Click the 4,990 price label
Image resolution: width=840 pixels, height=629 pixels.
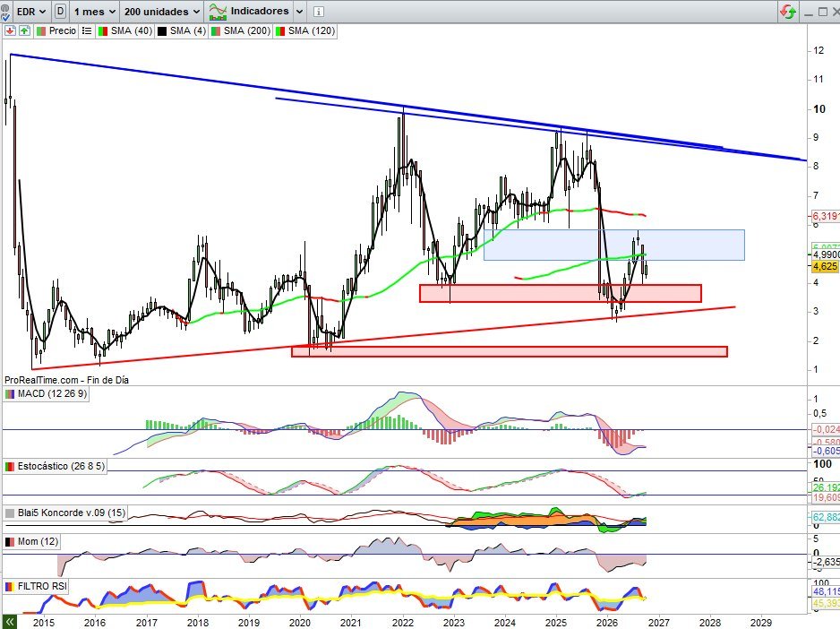(826, 254)
